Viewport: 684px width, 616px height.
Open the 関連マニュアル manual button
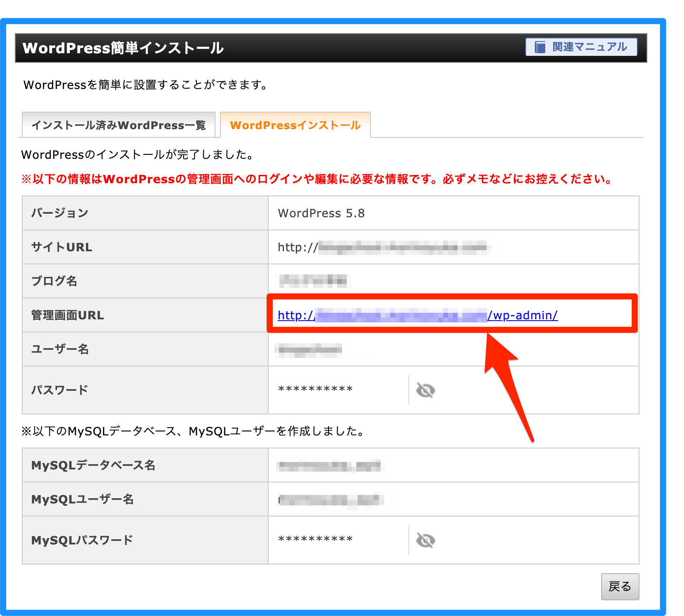[581, 47]
